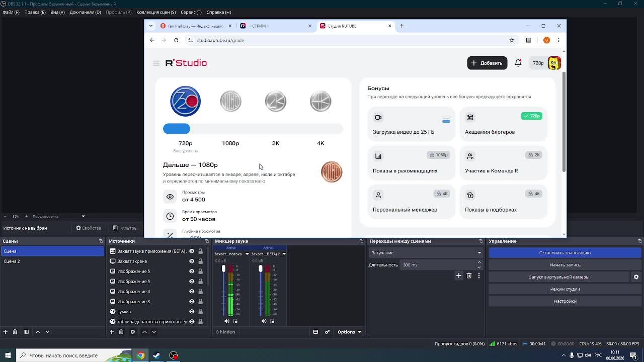This screenshot has width=644, height=362.
Task: Open transition properties three-dots menu
Action: point(479,276)
